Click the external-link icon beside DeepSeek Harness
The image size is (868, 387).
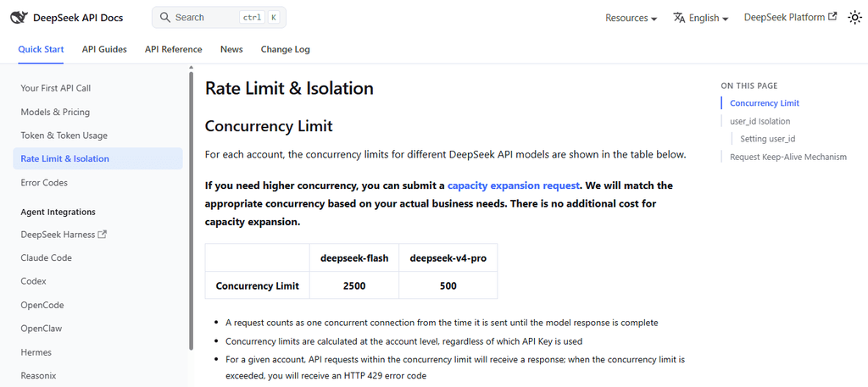click(102, 235)
